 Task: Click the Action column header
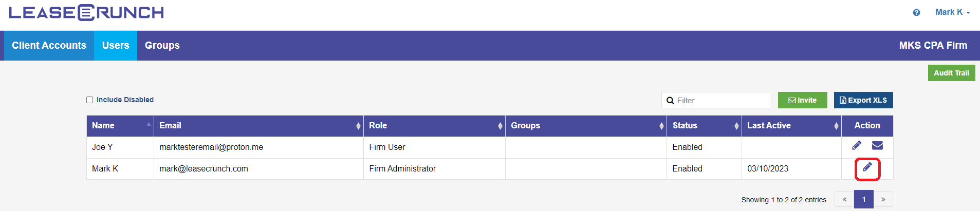(x=867, y=126)
